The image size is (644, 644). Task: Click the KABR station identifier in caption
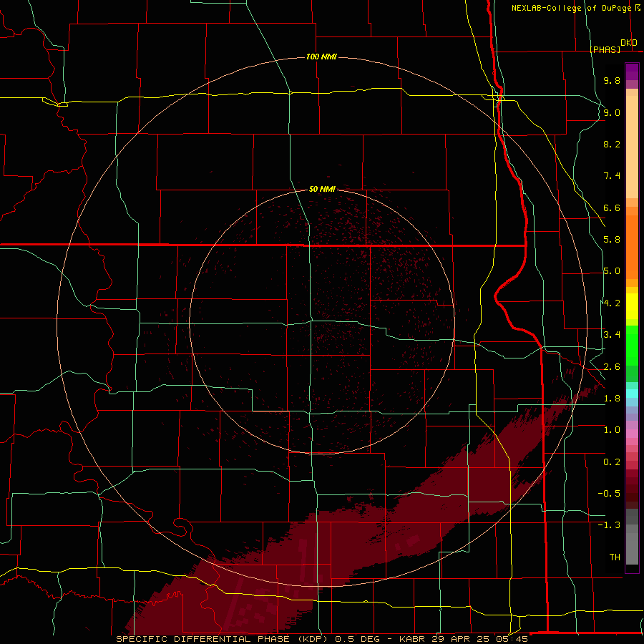pyautogui.click(x=412, y=639)
